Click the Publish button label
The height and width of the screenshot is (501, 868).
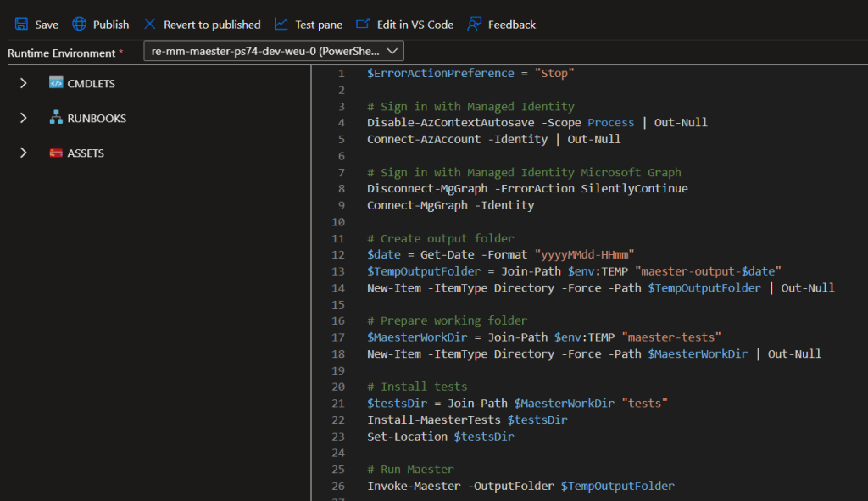click(111, 25)
